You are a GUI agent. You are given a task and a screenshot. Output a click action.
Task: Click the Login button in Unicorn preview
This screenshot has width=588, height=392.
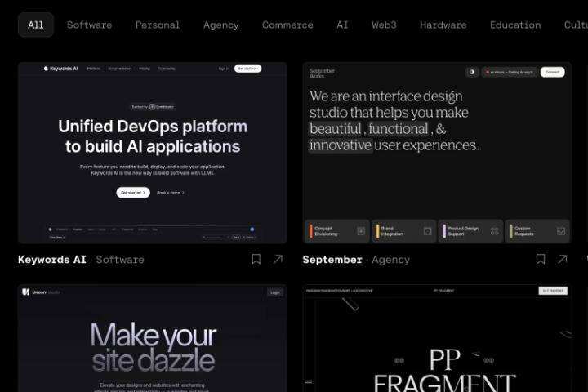[275, 292]
